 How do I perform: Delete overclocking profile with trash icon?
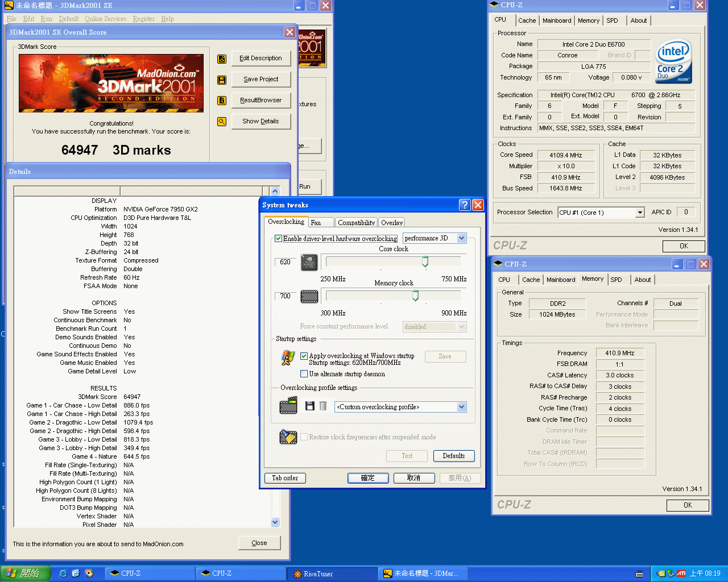[323, 406]
